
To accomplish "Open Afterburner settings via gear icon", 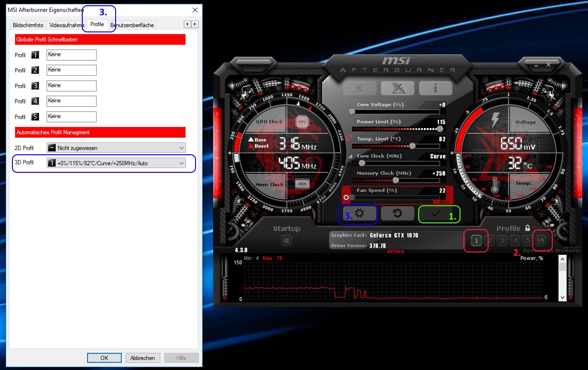I will pos(360,214).
